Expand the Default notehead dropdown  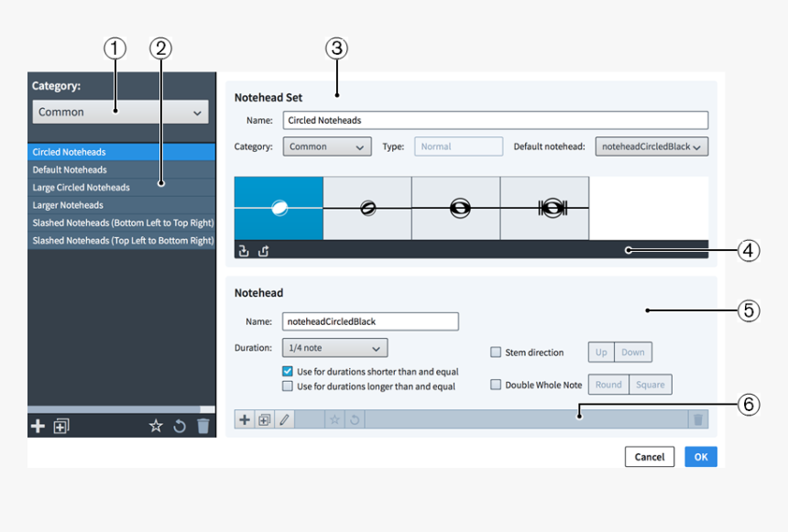point(651,147)
